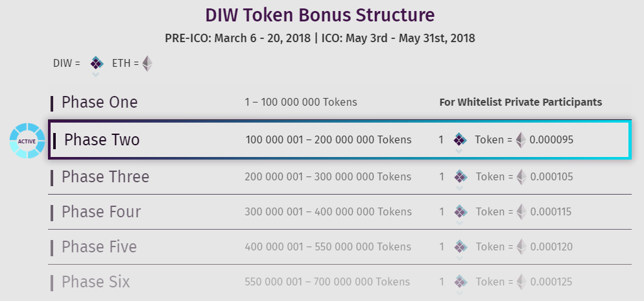The height and width of the screenshot is (301, 644).
Task: Click the 0.000105 price in Phase Three
Action: pos(551,176)
